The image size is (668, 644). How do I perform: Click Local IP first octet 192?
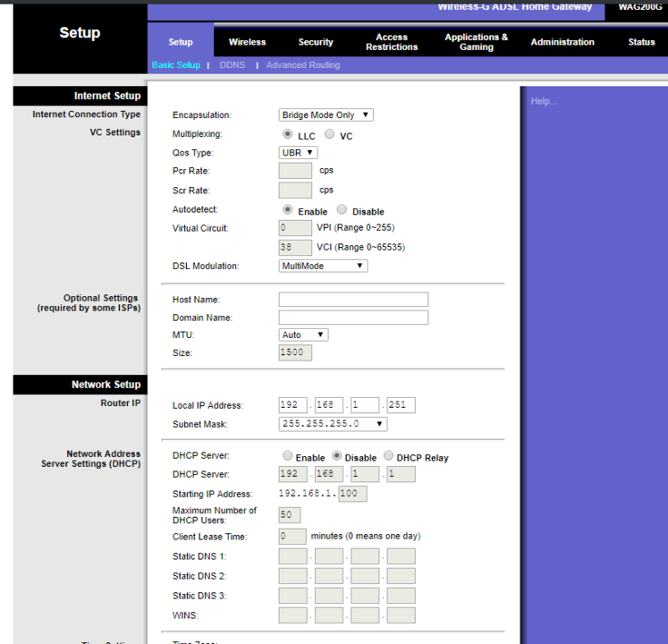tap(292, 405)
